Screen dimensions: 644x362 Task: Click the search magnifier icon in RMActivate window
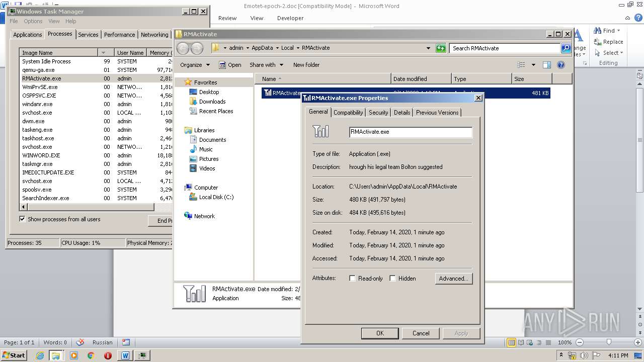click(566, 48)
